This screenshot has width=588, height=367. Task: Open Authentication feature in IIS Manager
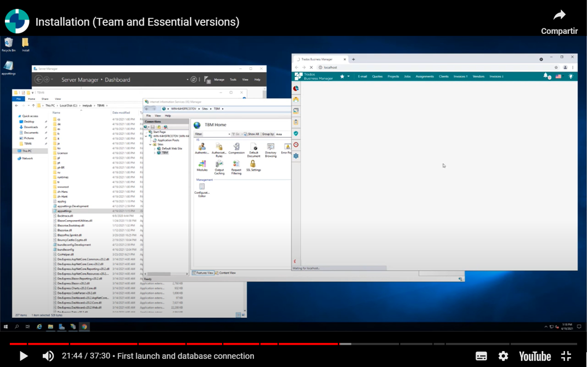[x=202, y=149]
